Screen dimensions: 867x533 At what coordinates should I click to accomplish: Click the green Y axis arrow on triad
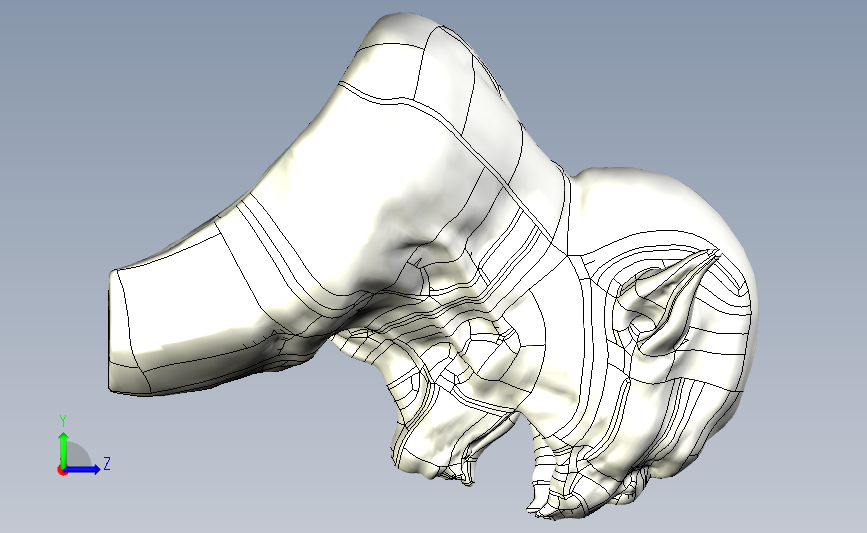[64, 449]
